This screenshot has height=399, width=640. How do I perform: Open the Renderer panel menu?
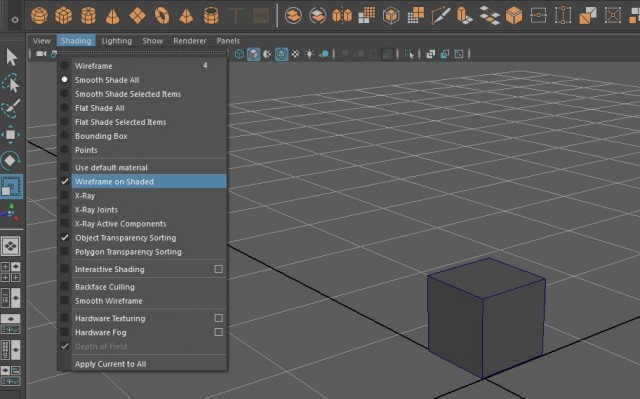tap(190, 41)
